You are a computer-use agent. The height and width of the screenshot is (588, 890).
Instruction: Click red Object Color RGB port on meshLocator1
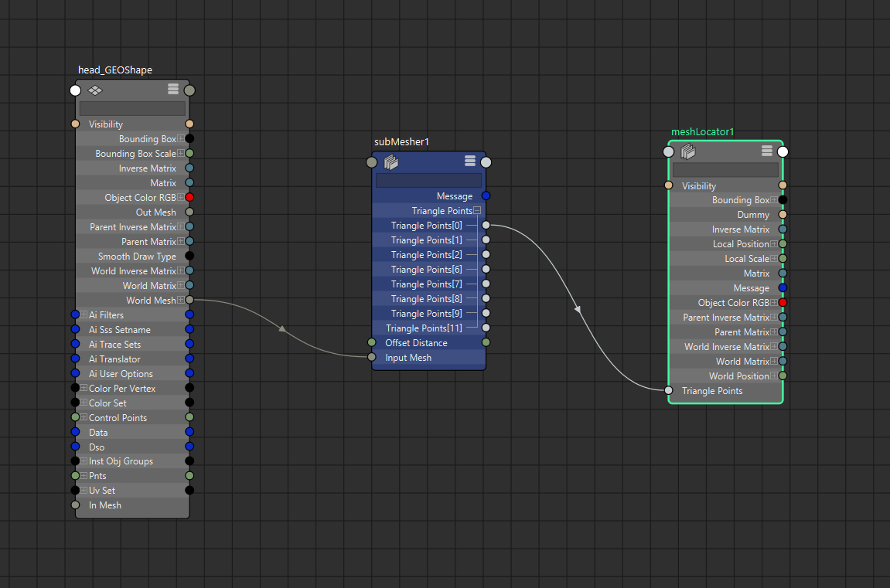coord(783,303)
